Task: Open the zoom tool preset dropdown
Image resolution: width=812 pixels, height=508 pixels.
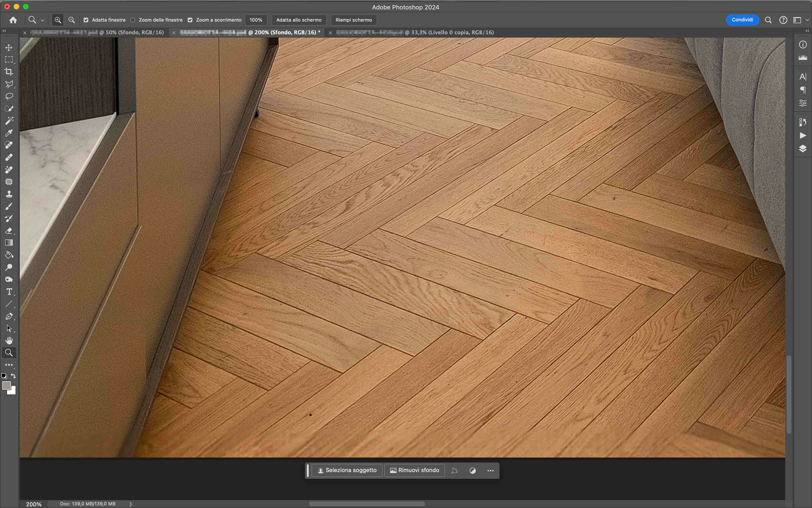Action: (42, 20)
